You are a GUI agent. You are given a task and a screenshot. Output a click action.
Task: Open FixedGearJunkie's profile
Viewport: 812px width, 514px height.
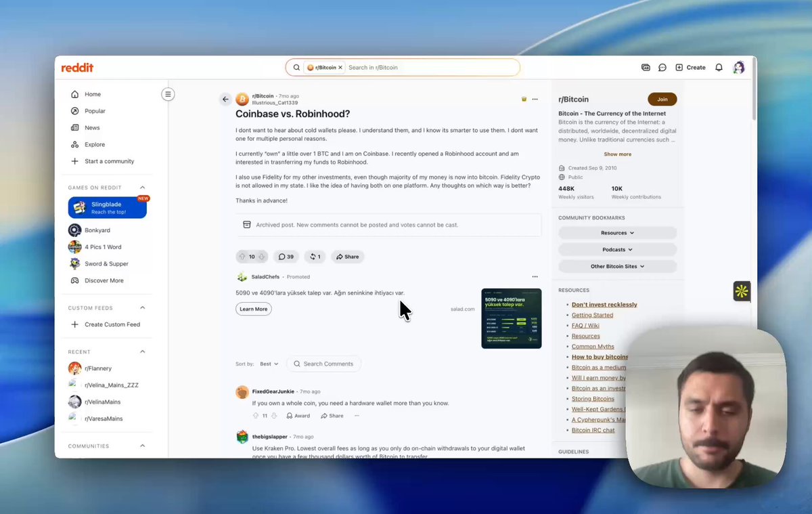273,391
